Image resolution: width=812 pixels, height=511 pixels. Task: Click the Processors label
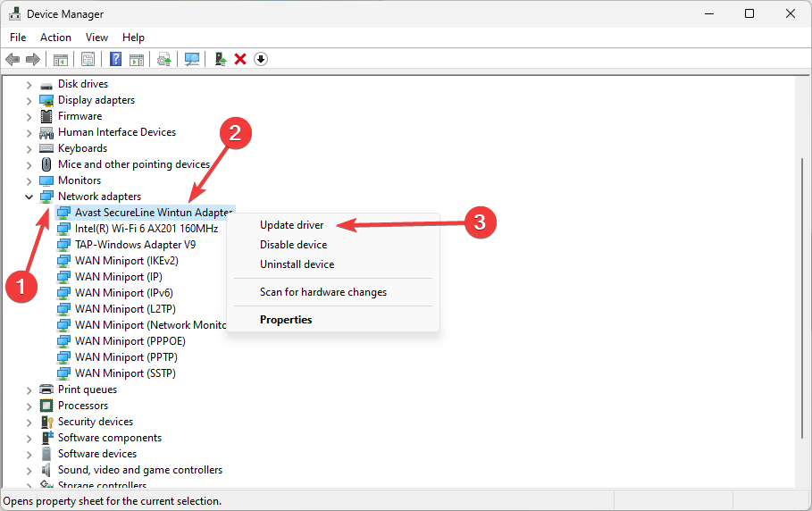[83, 406]
